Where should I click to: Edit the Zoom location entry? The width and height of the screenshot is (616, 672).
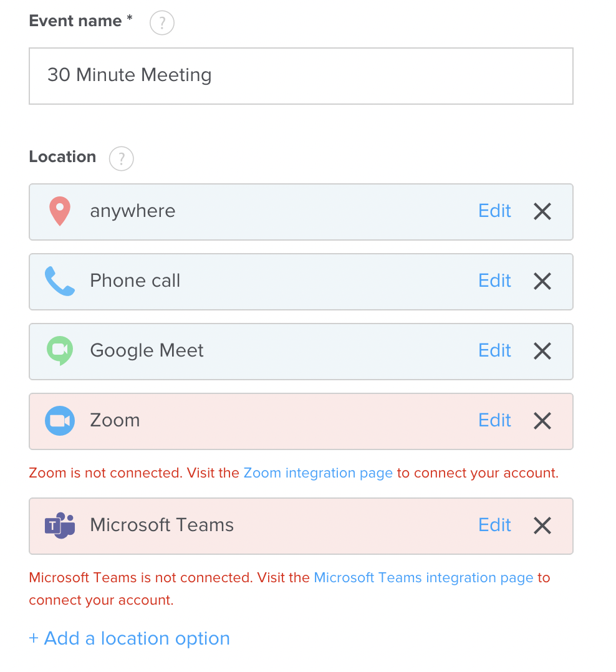494,420
